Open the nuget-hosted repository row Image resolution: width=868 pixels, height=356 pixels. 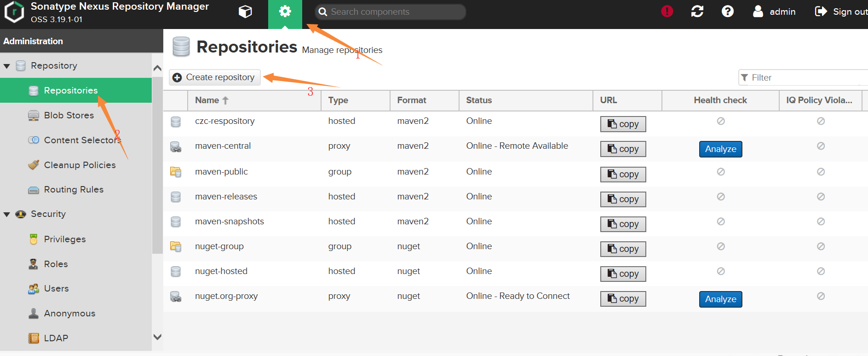coord(515,274)
